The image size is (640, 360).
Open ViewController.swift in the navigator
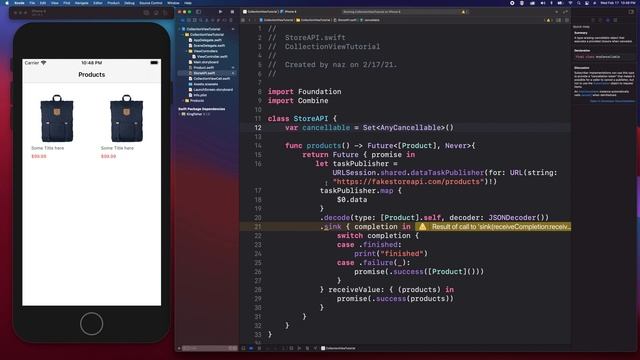211,57
